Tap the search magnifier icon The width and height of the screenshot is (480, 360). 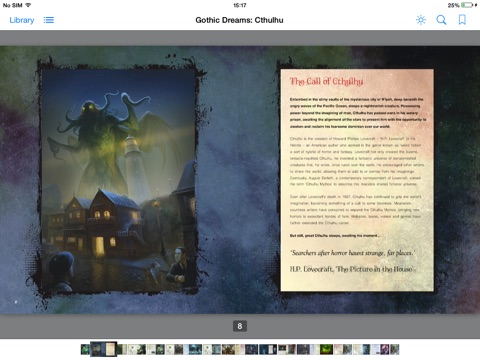[441, 20]
